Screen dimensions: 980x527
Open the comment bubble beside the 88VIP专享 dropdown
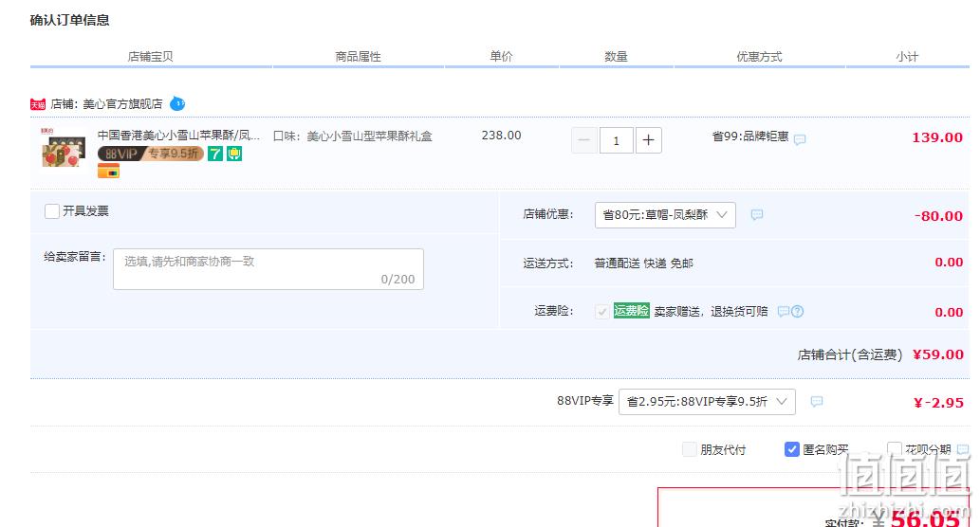point(816,402)
